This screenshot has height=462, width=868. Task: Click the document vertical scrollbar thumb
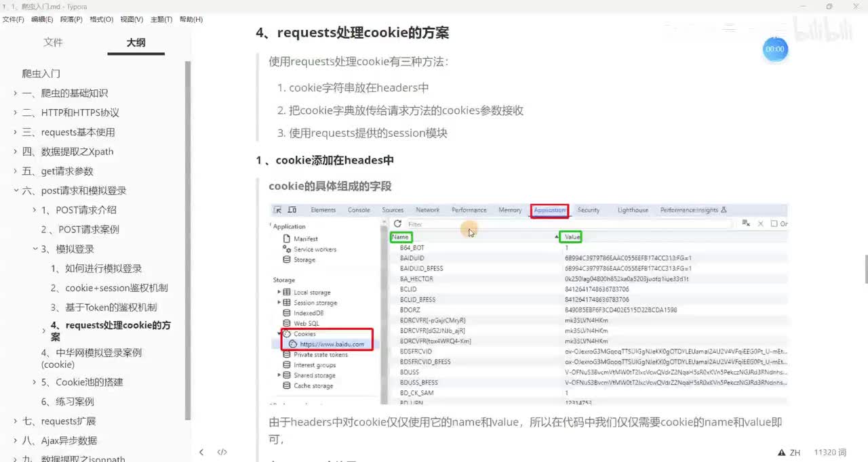pyautogui.click(x=865, y=268)
